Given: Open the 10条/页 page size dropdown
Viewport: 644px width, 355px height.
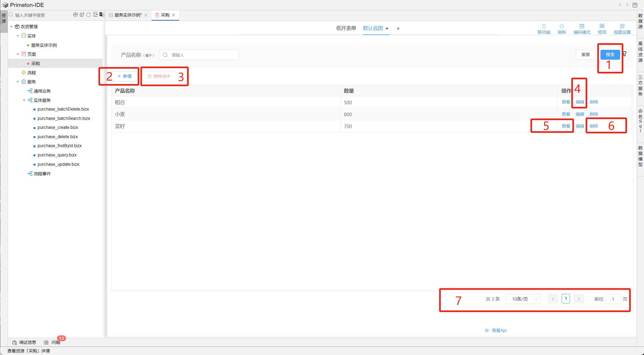Looking at the screenshot, I should point(522,299).
